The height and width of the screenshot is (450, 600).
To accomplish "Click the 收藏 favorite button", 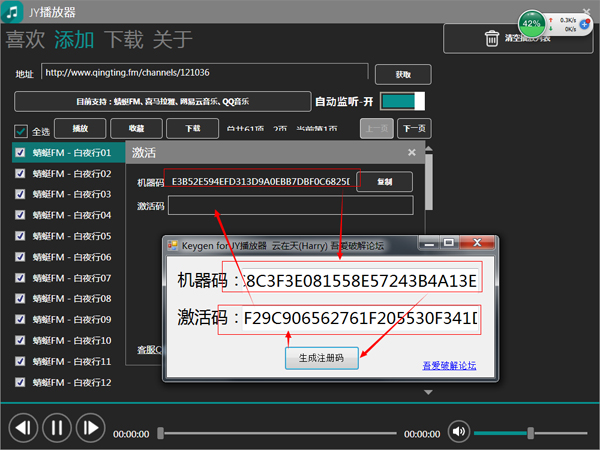I will point(136,129).
